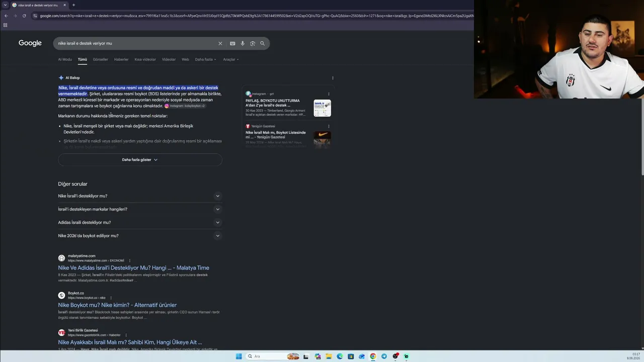This screenshot has width=644, height=362.
Task: Open the on-screen keyboard input tool
Action: click(x=232, y=43)
